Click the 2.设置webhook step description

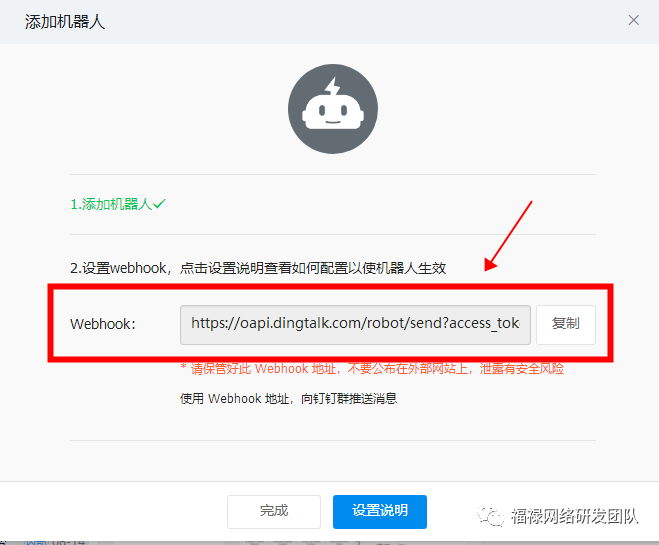click(258, 268)
